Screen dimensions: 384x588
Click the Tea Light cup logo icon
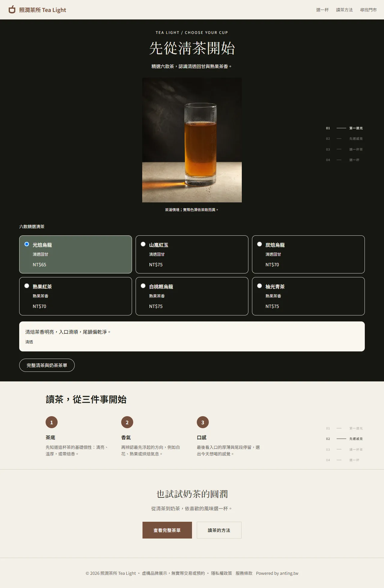tap(12, 10)
